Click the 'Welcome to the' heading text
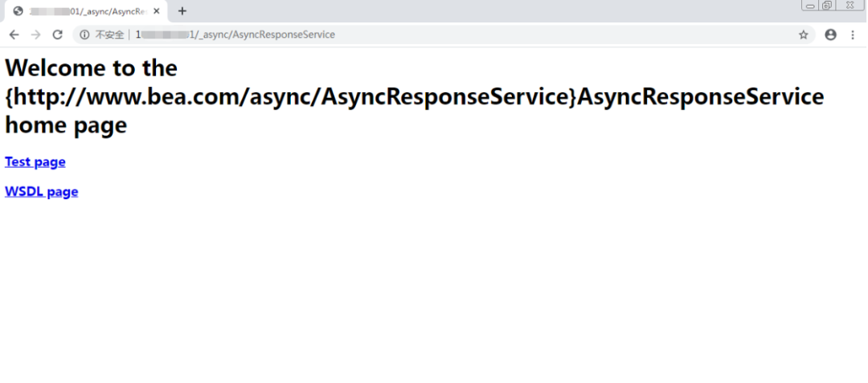 coord(92,68)
